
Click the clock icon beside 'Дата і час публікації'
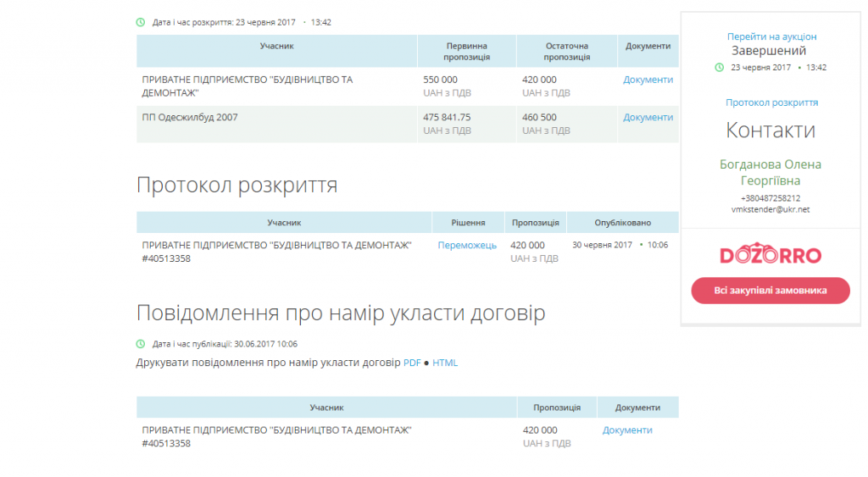point(141,344)
